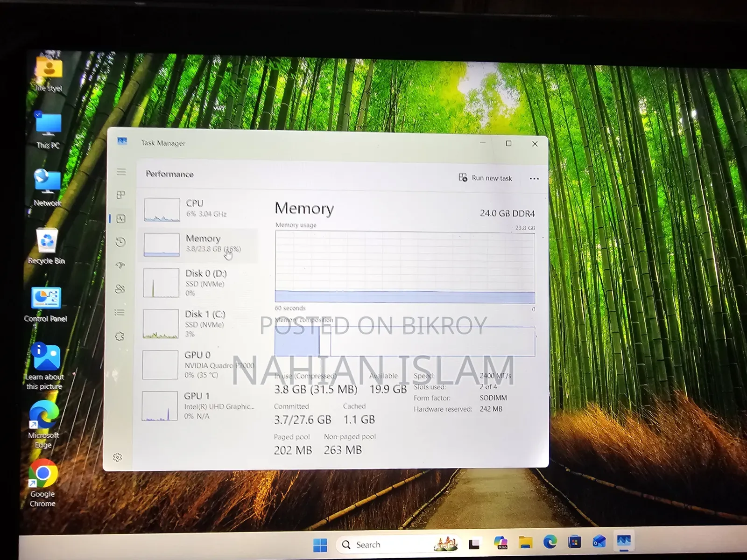747x560 pixels.
Task: Open Google Chrome desktop shortcut
Action: (43, 483)
